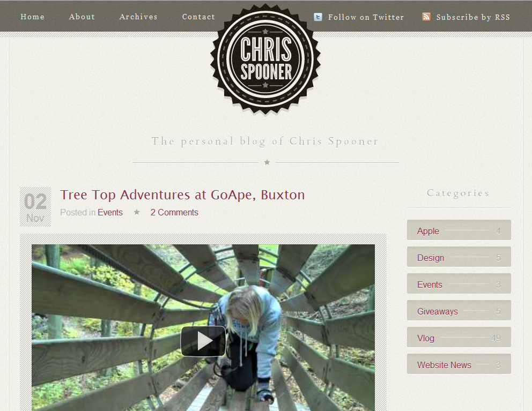This screenshot has height=411, width=532.
Task: Play the GoApe video
Action: [x=203, y=341]
